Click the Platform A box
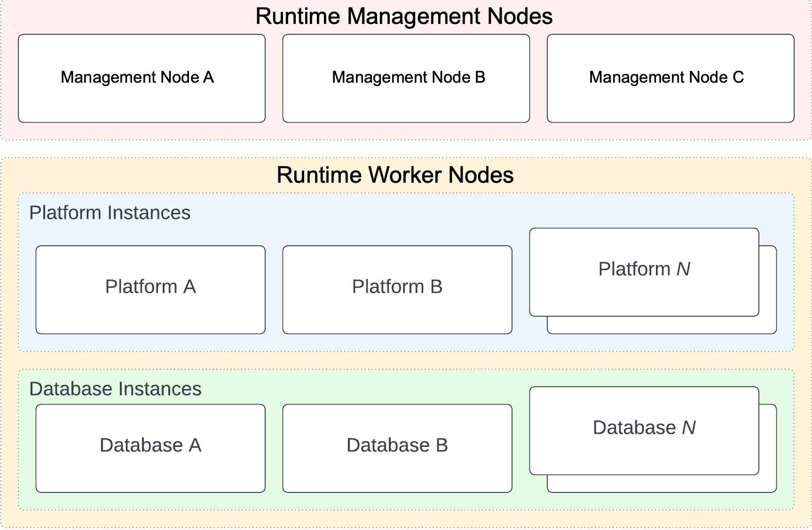The height and width of the screenshot is (530, 812). [x=150, y=288]
